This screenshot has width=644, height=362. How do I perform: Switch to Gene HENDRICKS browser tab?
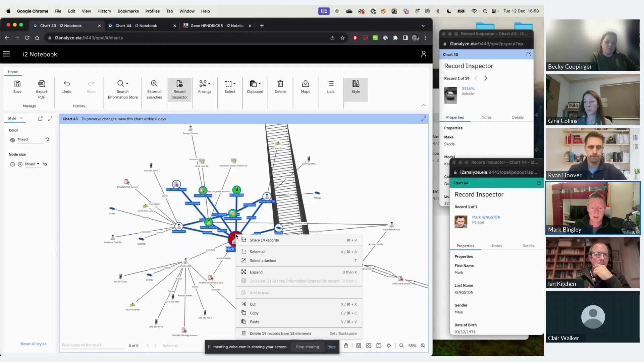click(x=216, y=25)
